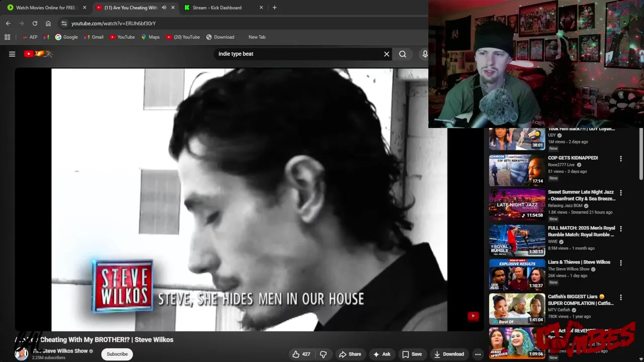View site information icon in address bar

click(x=63, y=23)
